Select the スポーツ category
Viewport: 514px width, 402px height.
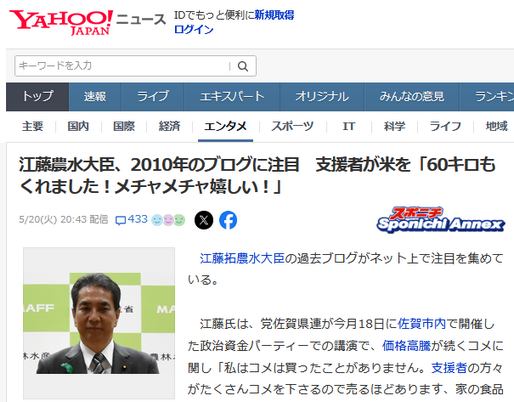point(292,126)
